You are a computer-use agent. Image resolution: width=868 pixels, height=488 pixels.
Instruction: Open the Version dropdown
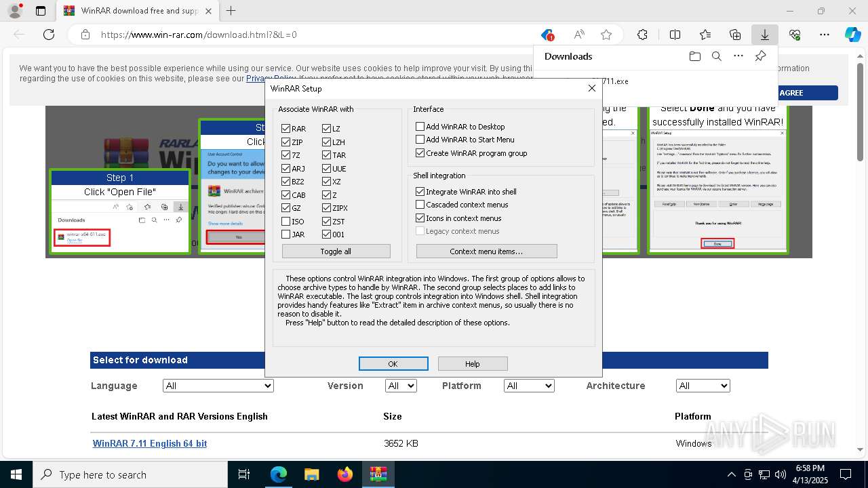pos(401,386)
